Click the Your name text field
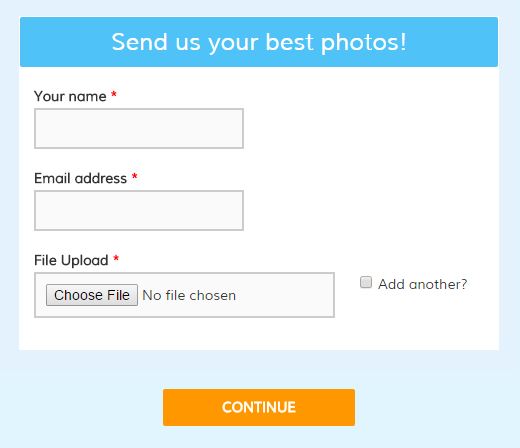This screenshot has height=448, width=520. (139, 128)
